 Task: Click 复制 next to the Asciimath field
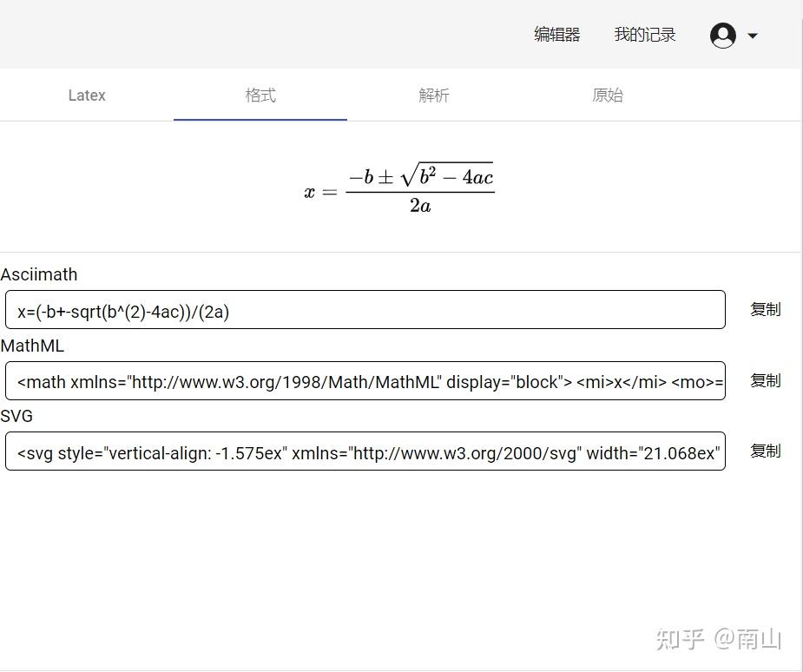tap(765, 309)
